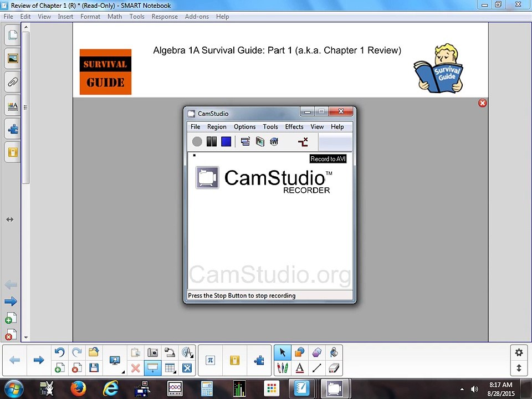This screenshot has width=532, height=399.
Task: Open the CamStudio Options menu
Action: tap(244, 126)
